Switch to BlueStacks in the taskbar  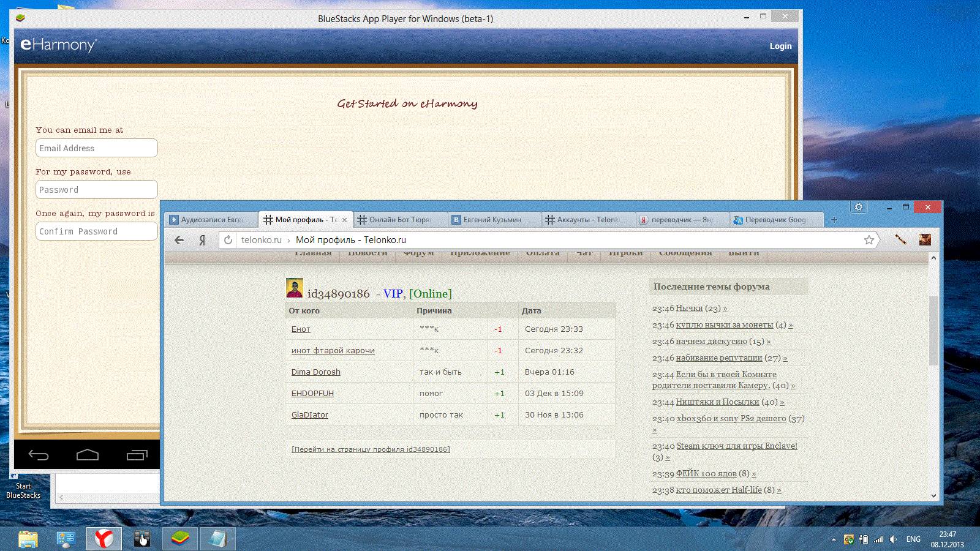click(180, 539)
